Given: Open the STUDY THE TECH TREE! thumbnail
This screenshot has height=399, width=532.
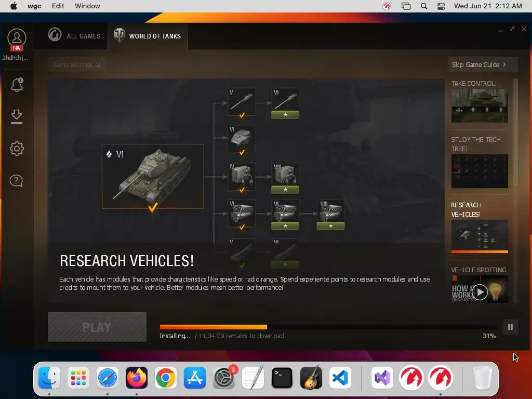Looking at the screenshot, I should (480, 171).
